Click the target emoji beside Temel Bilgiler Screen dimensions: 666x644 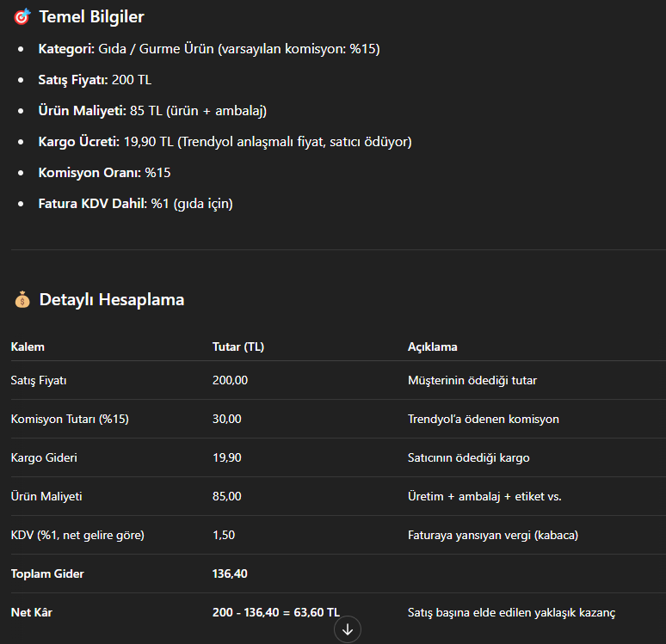(22, 16)
